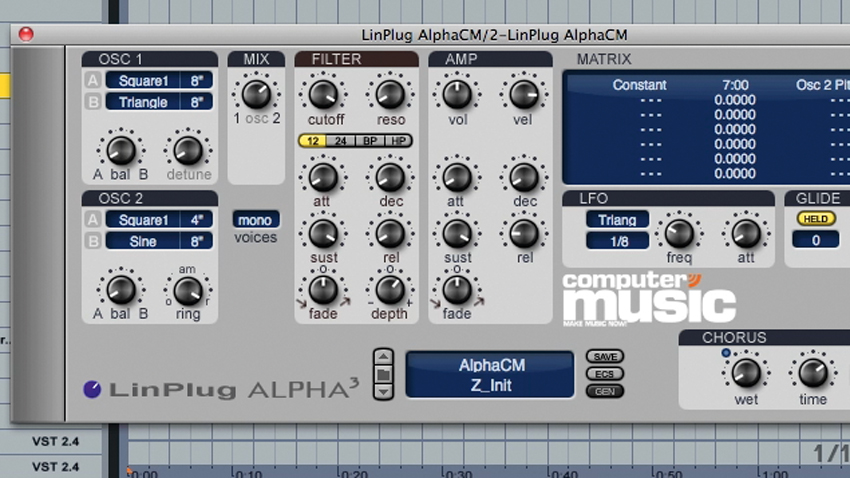Change OSC 1 A octave 8" value
Viewport: 850px width, 478px height.
[197, 81]
